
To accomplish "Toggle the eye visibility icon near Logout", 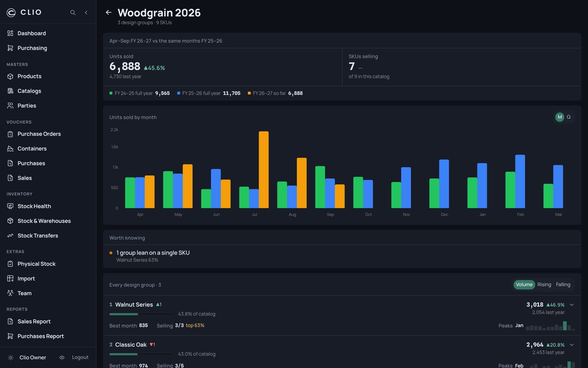I will click(62, 358).
